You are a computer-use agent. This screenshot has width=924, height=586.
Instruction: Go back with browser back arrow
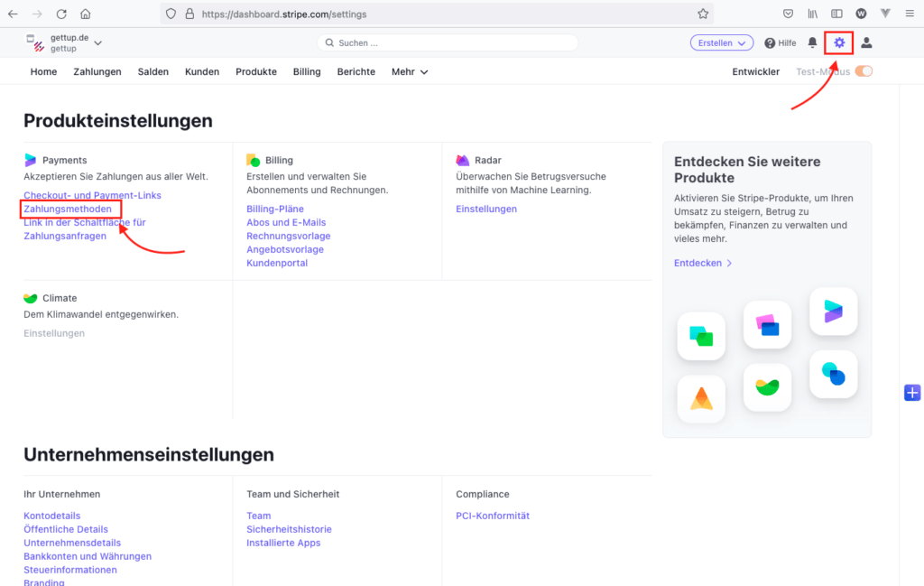coord(13,14)
